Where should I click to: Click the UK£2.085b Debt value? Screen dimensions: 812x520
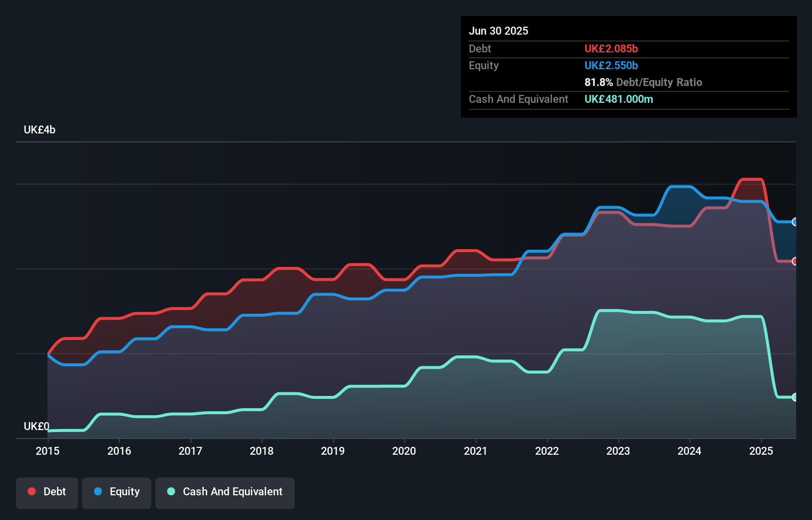click(x=611, y=48)
